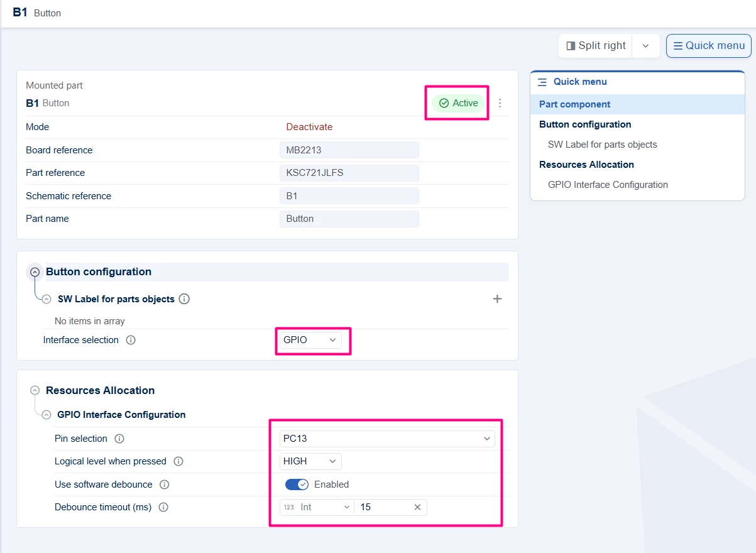Click the Part reference KSC721JLFS field
Screen dimensions: 756x553
[x=349, y=173]
